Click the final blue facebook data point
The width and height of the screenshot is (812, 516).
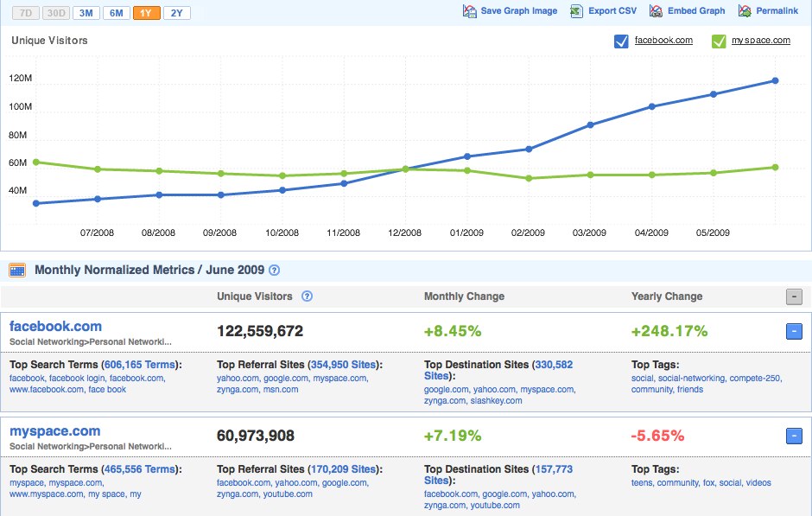tap(775, 81)
